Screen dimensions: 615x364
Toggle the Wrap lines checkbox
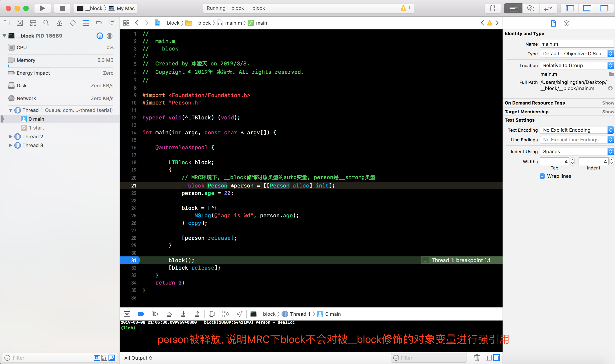pyautogui.click(x=542, y=176)
